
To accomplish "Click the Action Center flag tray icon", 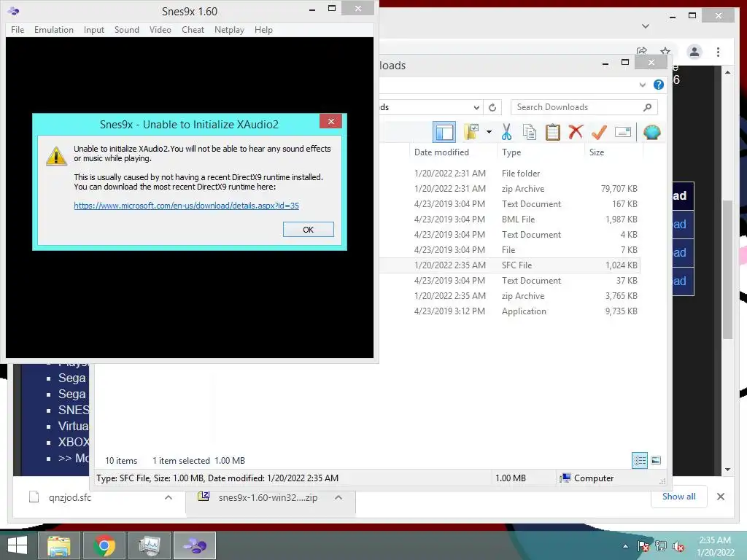I will click(643, 546).
